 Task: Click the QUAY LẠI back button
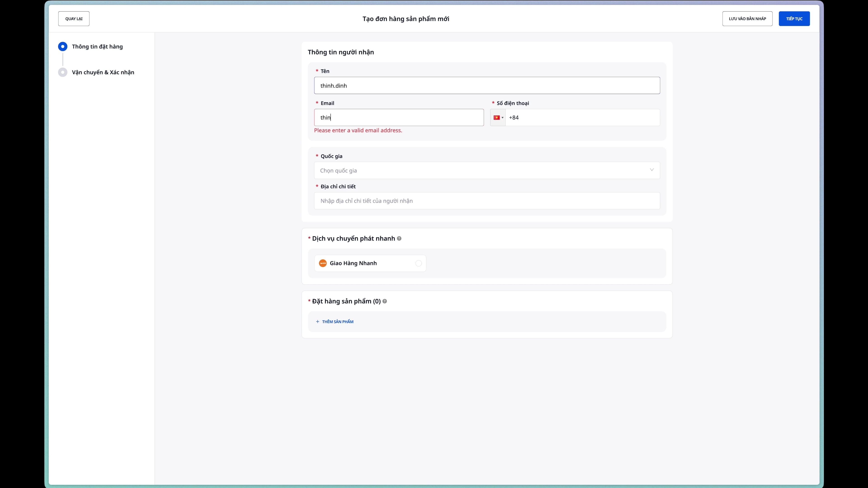coord(73,19)
